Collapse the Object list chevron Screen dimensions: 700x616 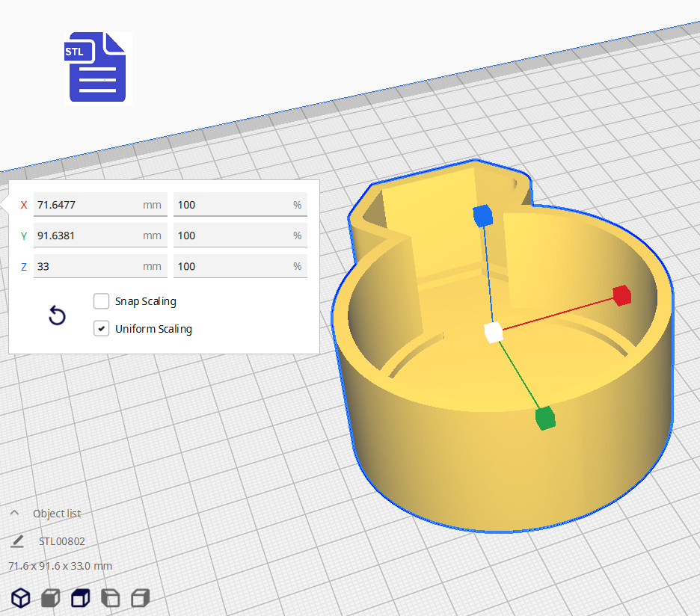tap(14, 514)
